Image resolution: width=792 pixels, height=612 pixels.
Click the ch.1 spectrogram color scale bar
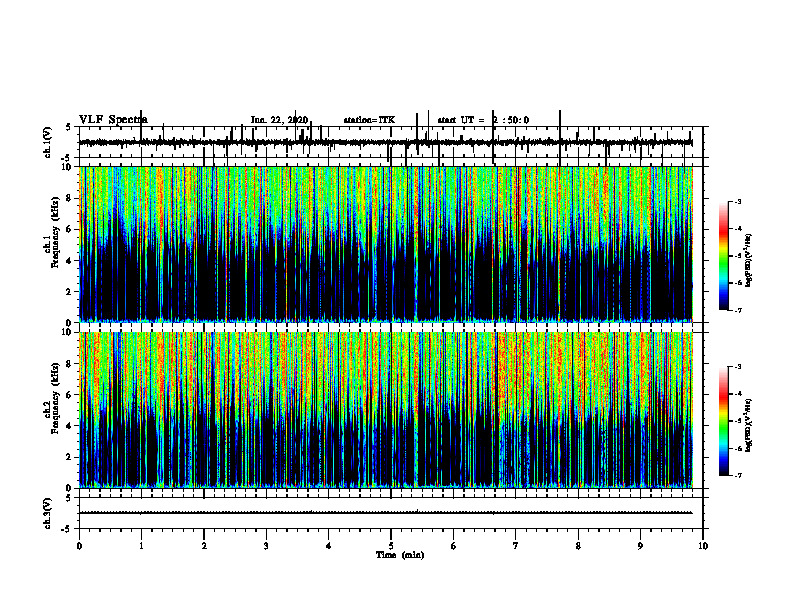[x=723, y=256]
